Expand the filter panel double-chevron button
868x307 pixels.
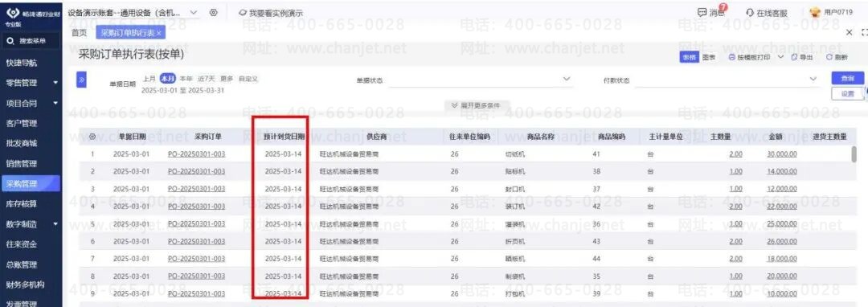click(x=81, y=80)
